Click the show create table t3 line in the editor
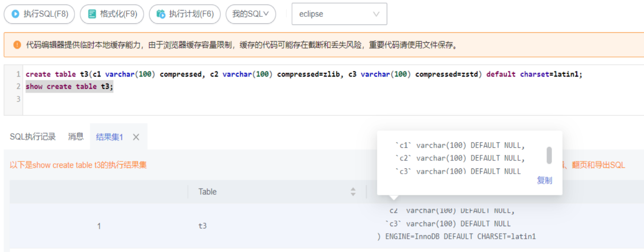Image resolution: width=644 pixels, height=252 pixels. coord(69,87)
